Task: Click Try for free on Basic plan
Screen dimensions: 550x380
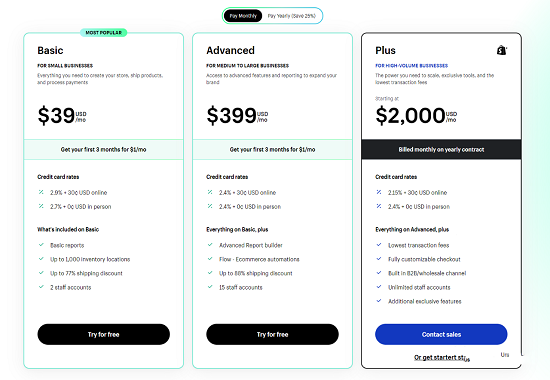Action: coord(103,334)
